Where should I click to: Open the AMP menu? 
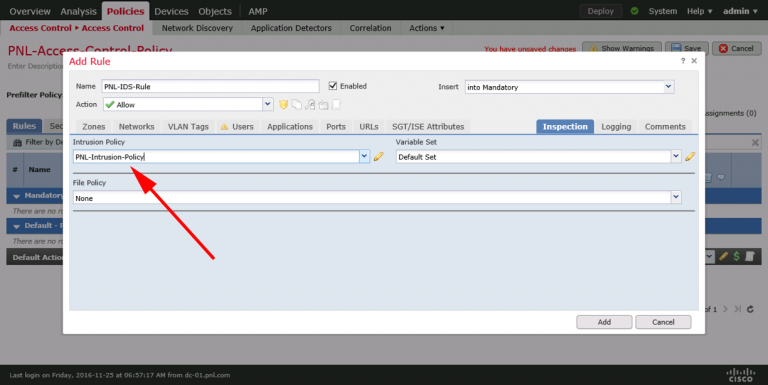coord(258,11)
